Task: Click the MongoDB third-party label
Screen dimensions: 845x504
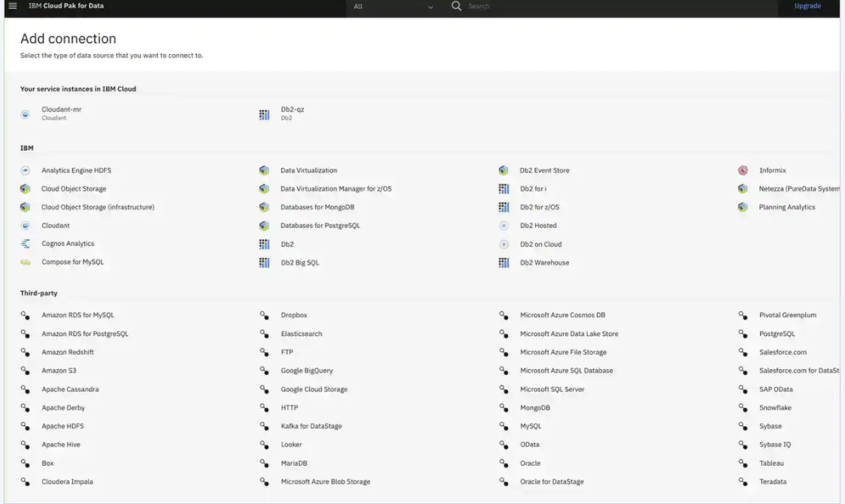Action: 535,407
